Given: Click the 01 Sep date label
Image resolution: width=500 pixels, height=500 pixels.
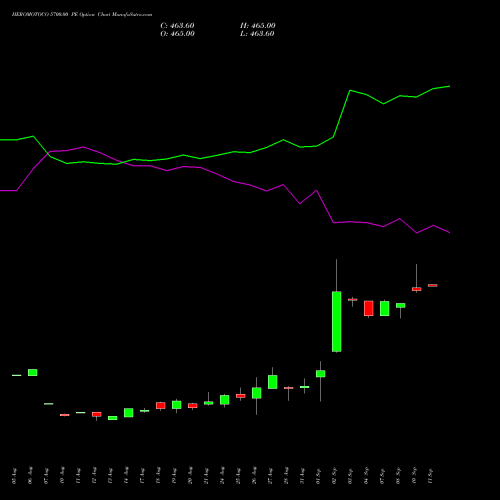Looking at the screenshot, I should (x=318, y=476).
